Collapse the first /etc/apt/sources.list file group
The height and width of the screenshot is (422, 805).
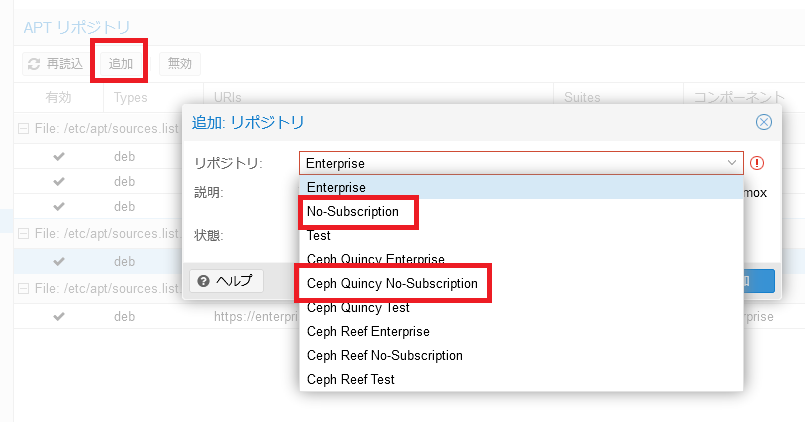click(x=23, y=128)
